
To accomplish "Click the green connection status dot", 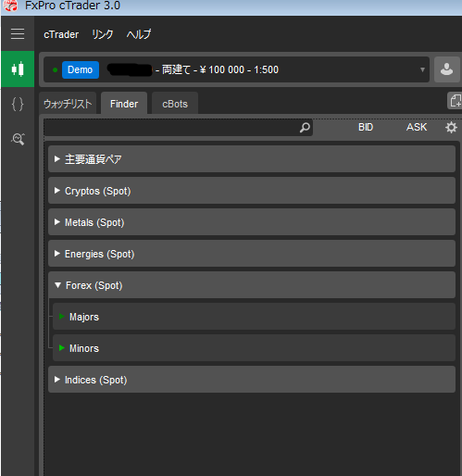I will 55,69.
